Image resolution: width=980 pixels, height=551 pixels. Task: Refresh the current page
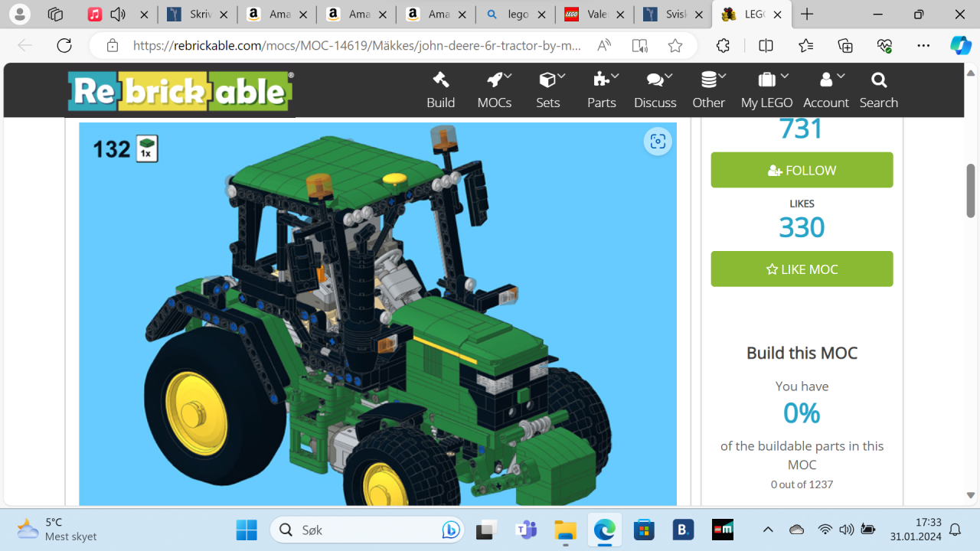click(64, 46)
